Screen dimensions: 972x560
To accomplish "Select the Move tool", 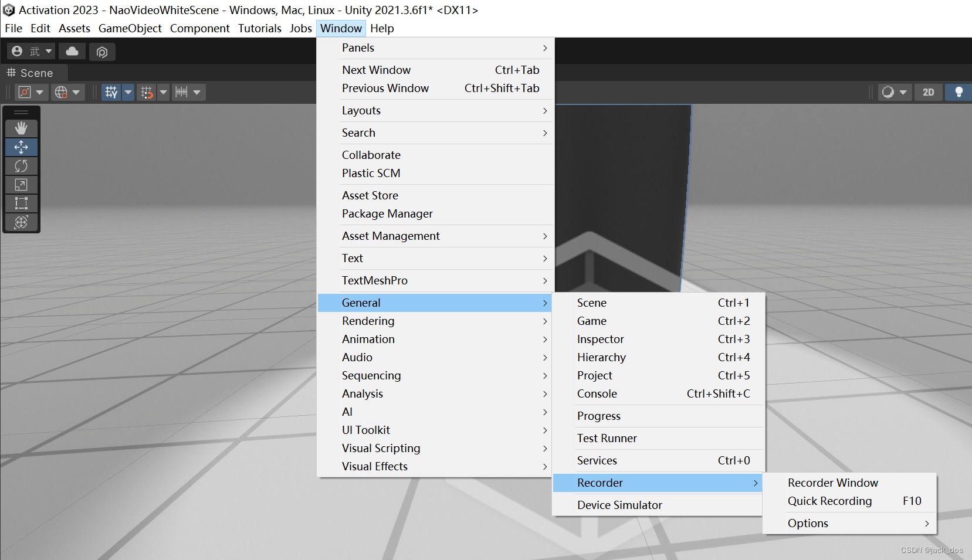I will click(x=21, y=147).
